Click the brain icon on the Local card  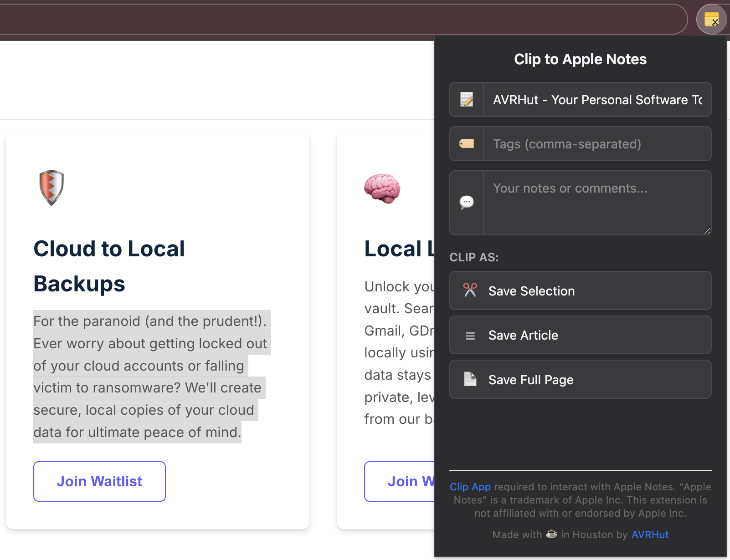pos(382,188)
